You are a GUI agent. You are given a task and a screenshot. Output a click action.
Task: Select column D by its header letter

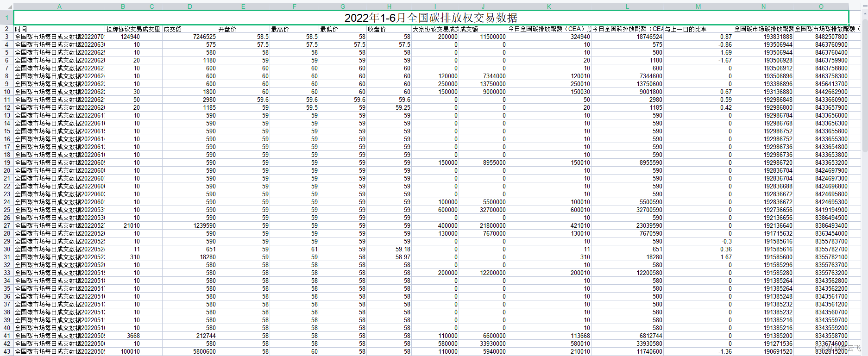coord(190,6)
